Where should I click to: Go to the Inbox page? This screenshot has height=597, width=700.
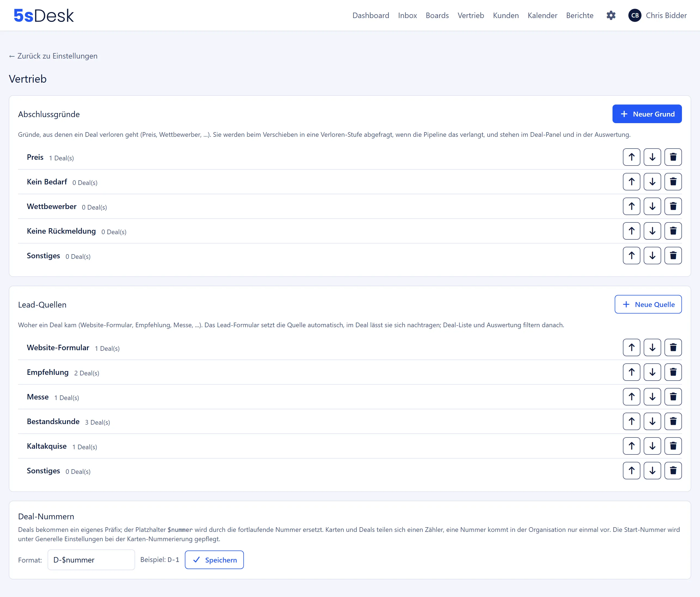pyautogui.click(x=407, y=16)
